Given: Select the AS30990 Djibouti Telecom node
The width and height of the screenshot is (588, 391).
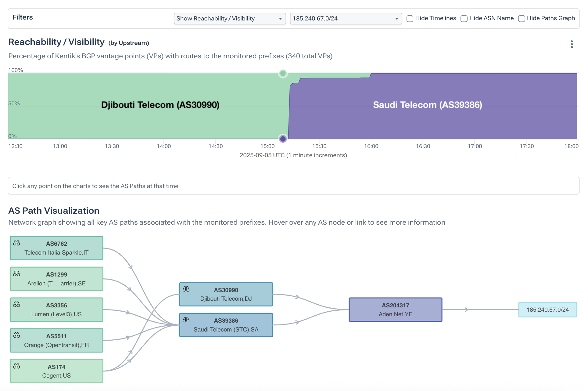Looking at the screenshot, I should (x=226, y=294).
